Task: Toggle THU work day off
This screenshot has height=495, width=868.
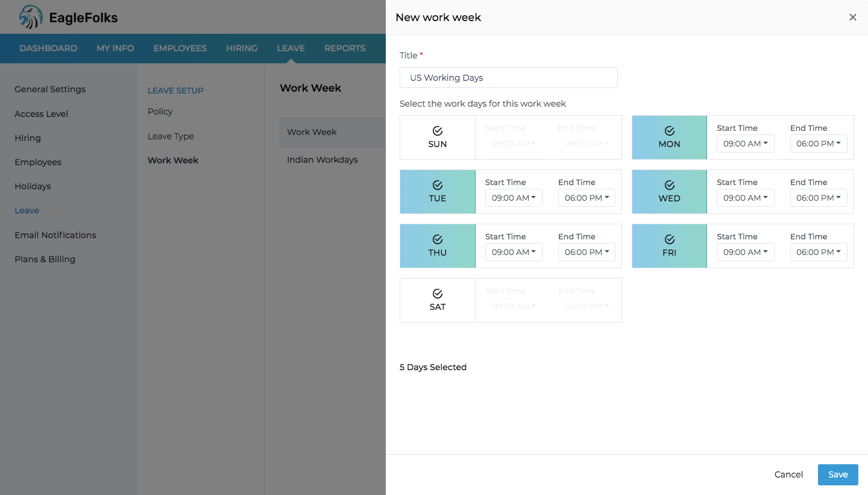Action: [x=438, y=246]
